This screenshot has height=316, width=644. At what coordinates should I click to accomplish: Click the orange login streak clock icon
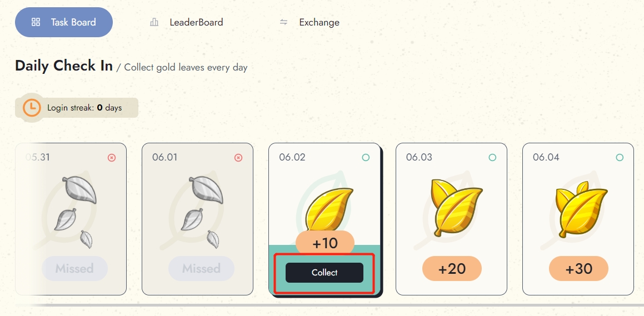point(32,107)
